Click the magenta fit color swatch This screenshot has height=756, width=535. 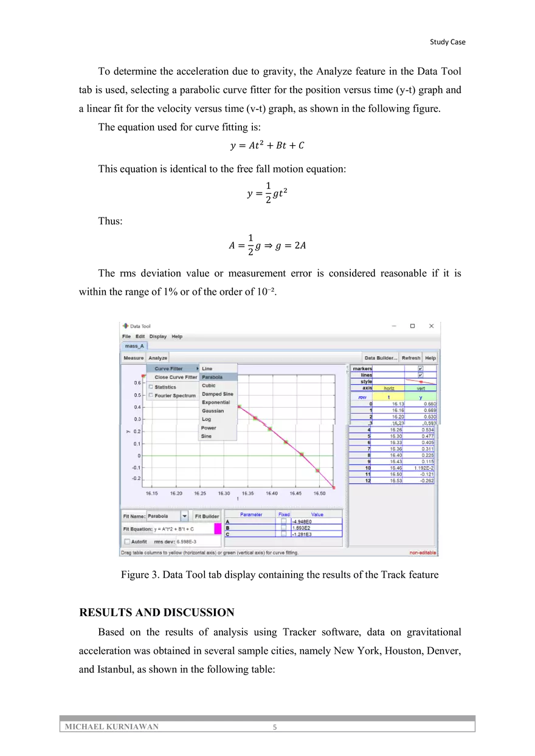click(x=217, y=529)
